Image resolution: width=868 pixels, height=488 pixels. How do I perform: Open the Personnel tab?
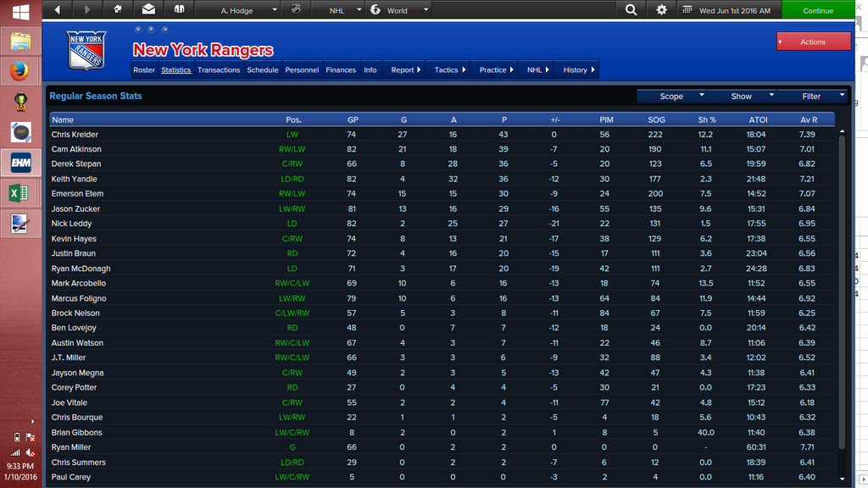(x=302, y=69)
